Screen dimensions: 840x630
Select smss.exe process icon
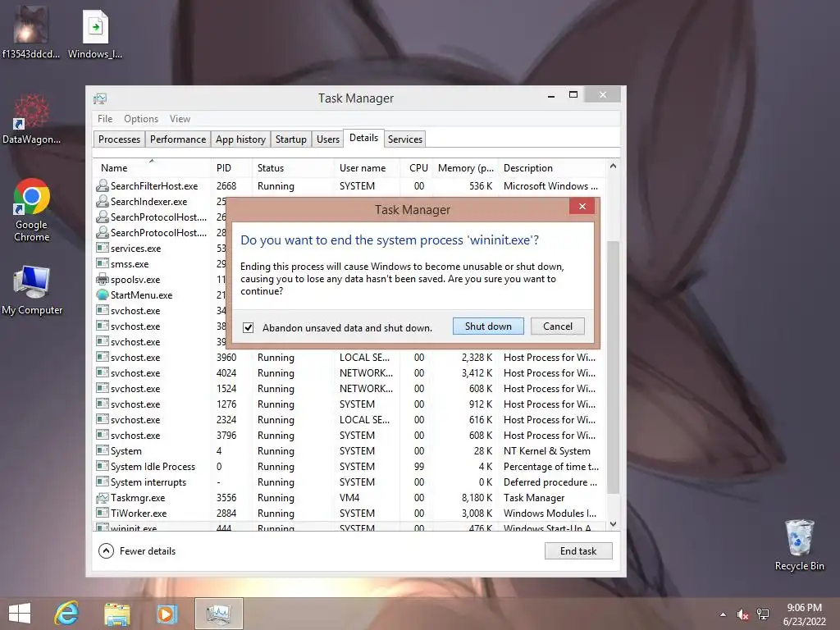[x=103, y=263]
